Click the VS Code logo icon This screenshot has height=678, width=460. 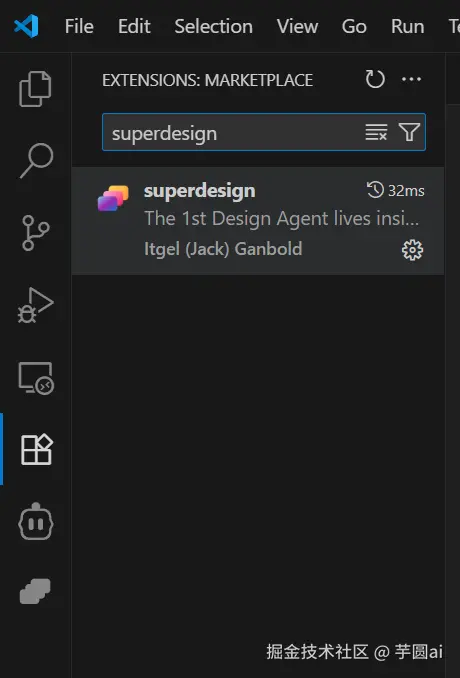(x=26, y=26)
